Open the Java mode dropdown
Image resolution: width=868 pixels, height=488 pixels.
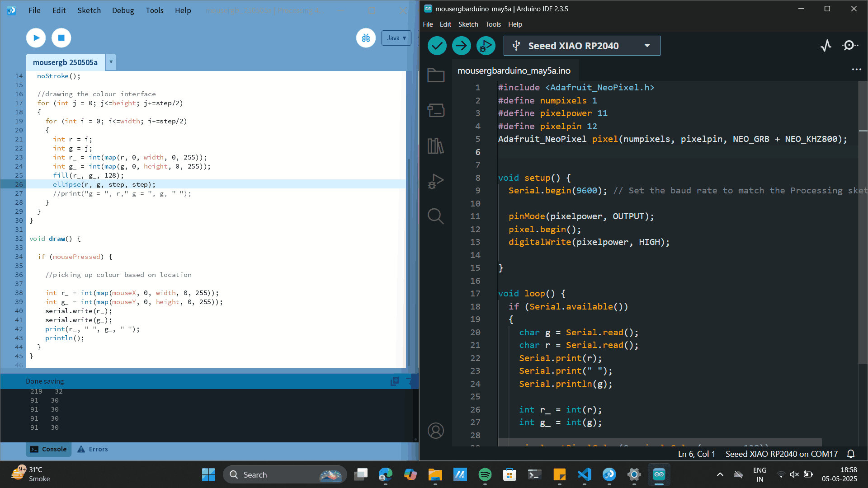[x=396, y=38]
